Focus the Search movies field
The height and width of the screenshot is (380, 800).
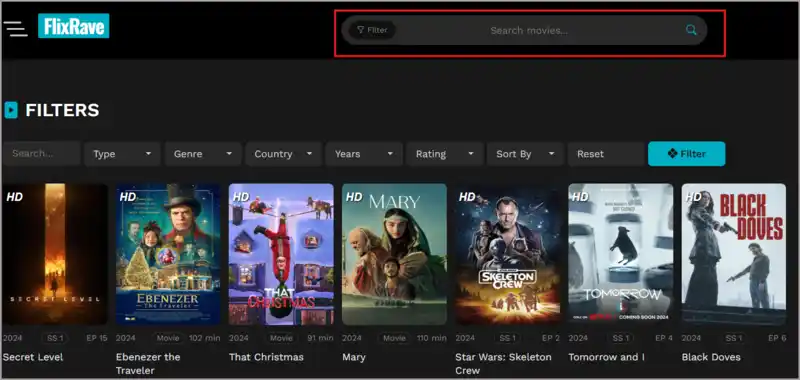coord(529,31)
